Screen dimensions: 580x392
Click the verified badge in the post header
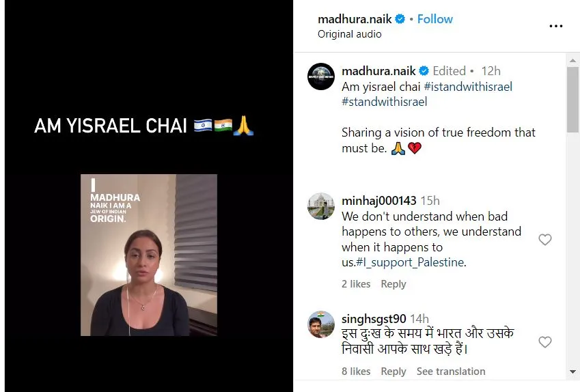400,19
